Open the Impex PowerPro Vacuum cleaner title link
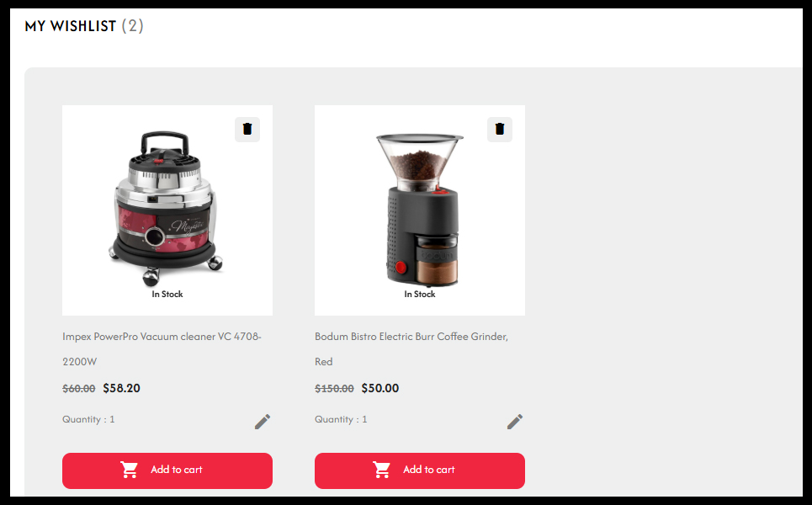This screenshot has height=505, width=812. point(162,349)
